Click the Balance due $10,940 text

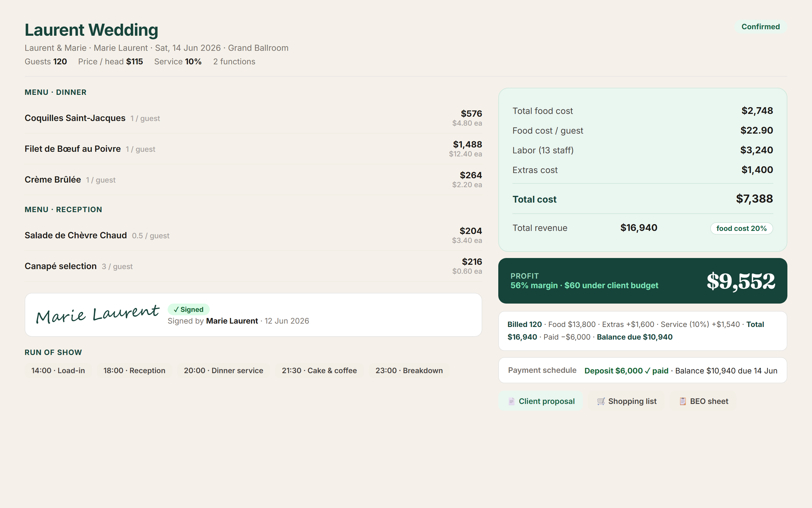point(635,337)
